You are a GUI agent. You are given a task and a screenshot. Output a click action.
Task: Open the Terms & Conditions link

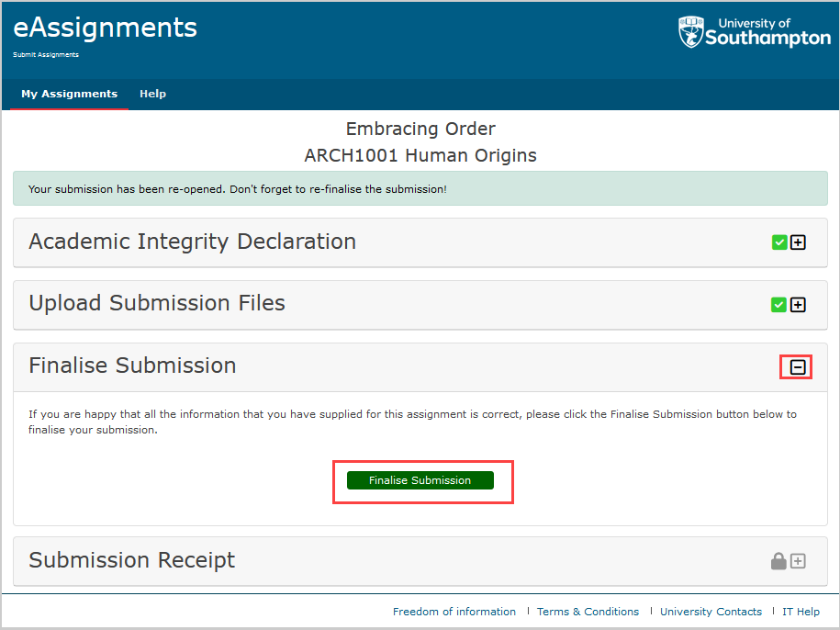(588, 611)
